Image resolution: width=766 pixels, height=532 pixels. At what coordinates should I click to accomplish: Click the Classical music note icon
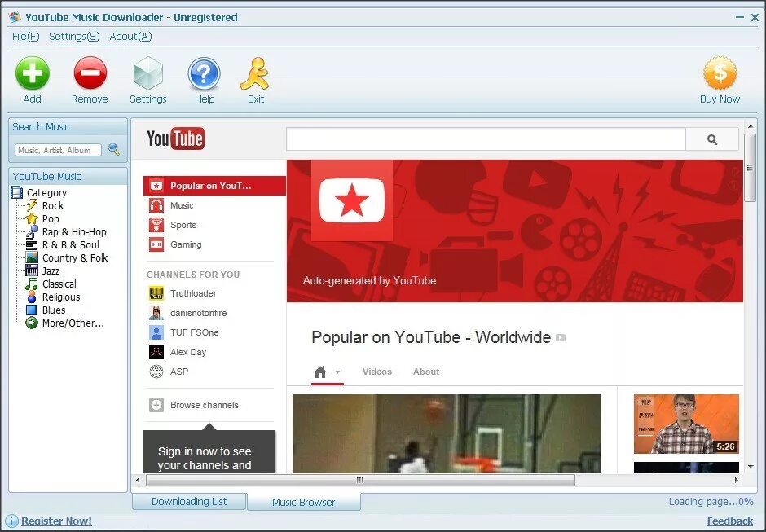[32, 284]
